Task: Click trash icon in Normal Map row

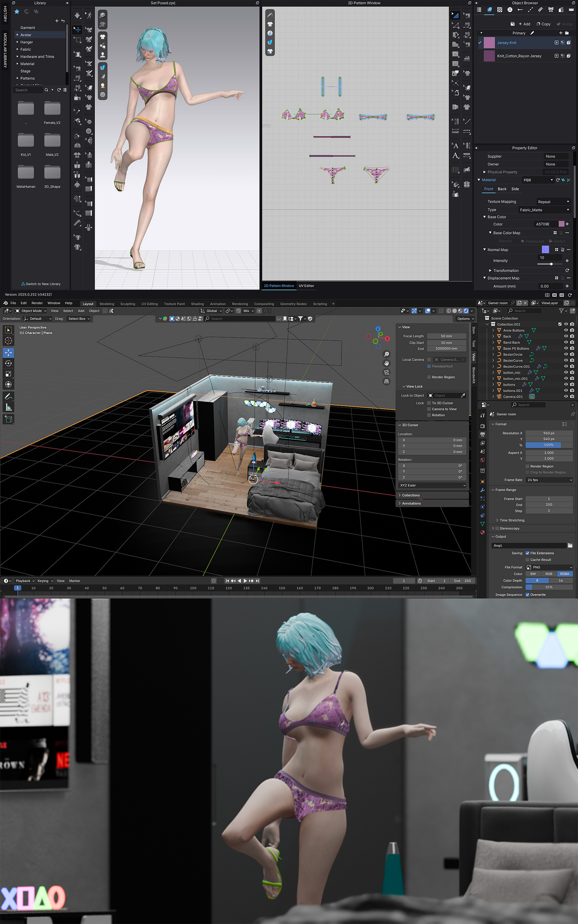Action: (x=562, y=250)
